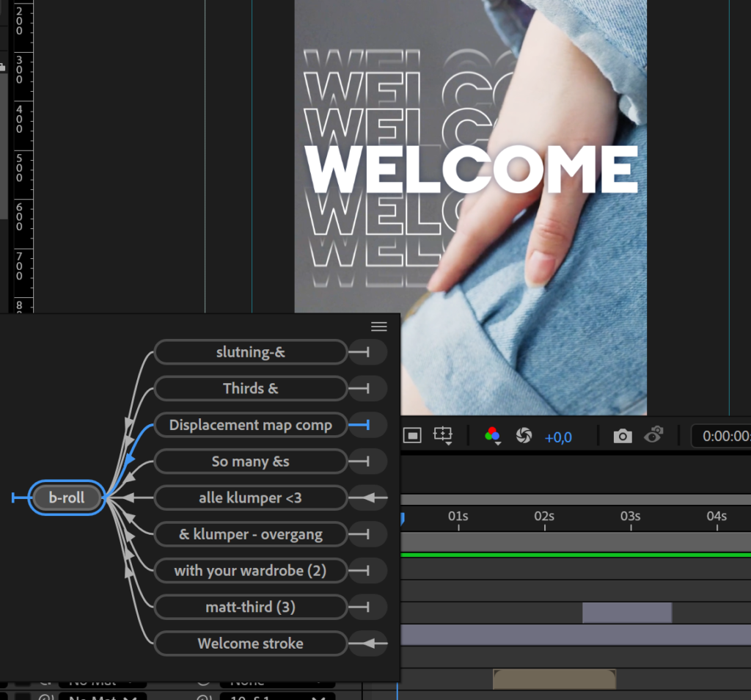751x700 pixels.
Task: Click the blue end marker beside Displacement map comp
Action: [367, 426]
